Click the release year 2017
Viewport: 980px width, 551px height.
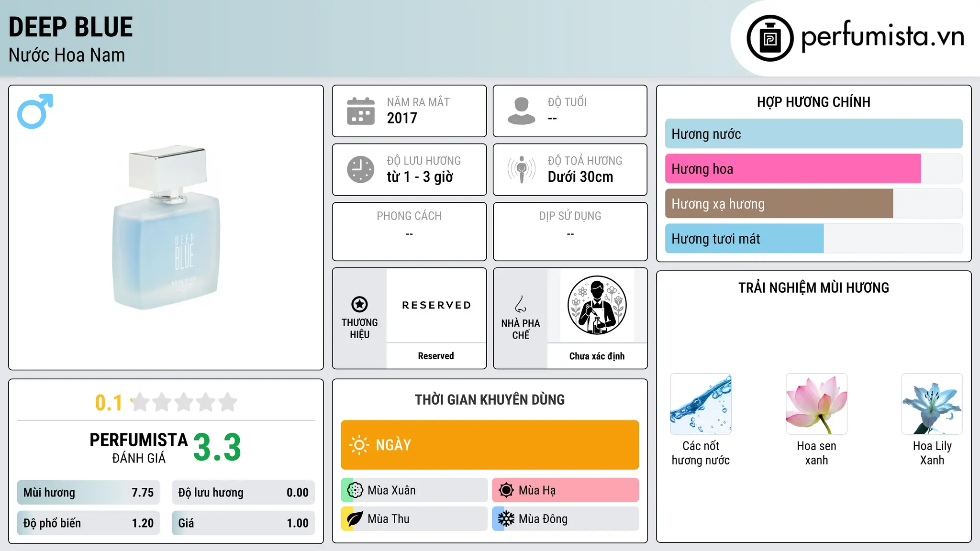[x=402, y=118]
